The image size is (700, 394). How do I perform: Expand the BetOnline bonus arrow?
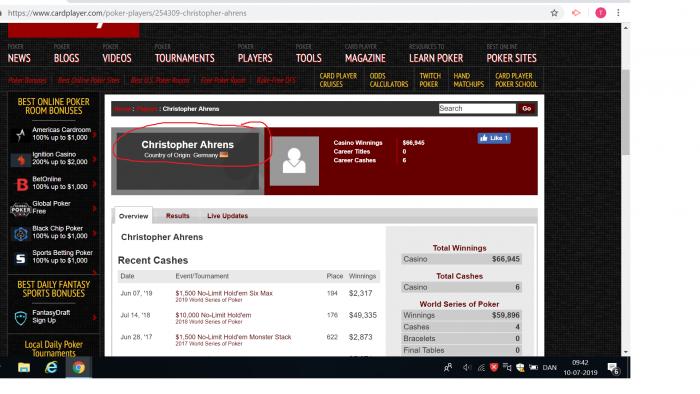[x=95, y=184]
